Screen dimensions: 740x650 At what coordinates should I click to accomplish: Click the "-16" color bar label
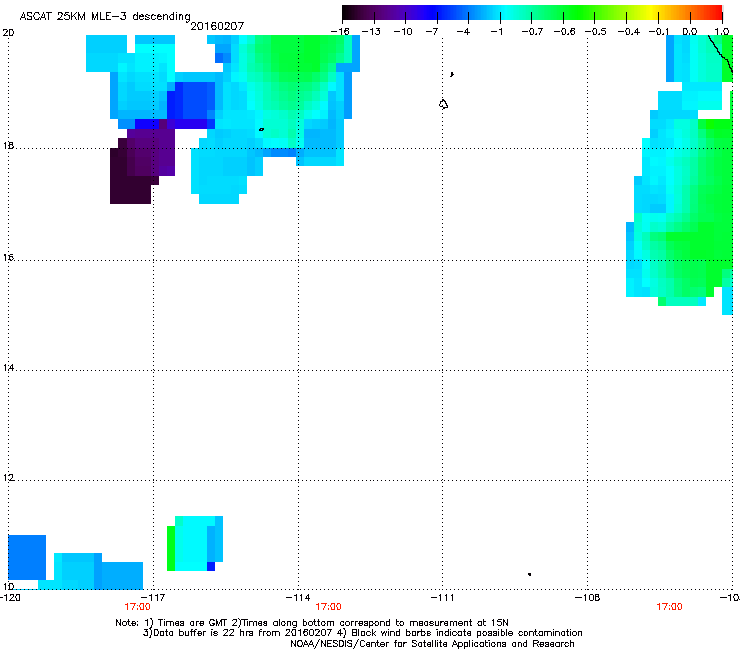(x=340, y=31)
